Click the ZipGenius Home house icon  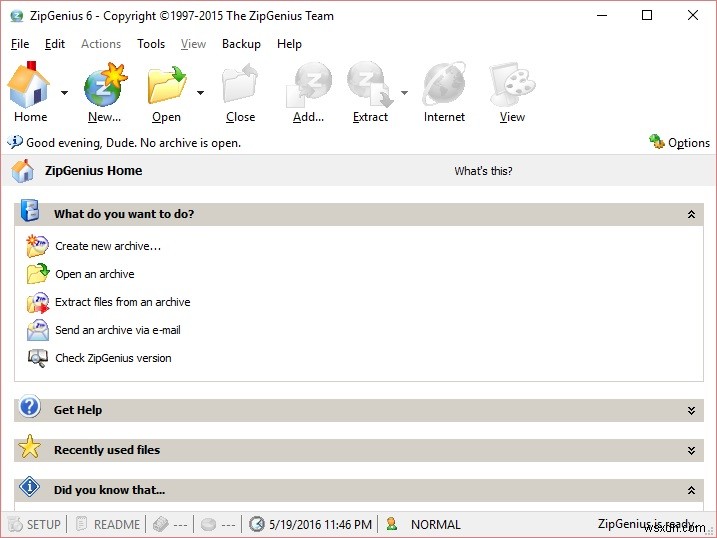point(23,170)
